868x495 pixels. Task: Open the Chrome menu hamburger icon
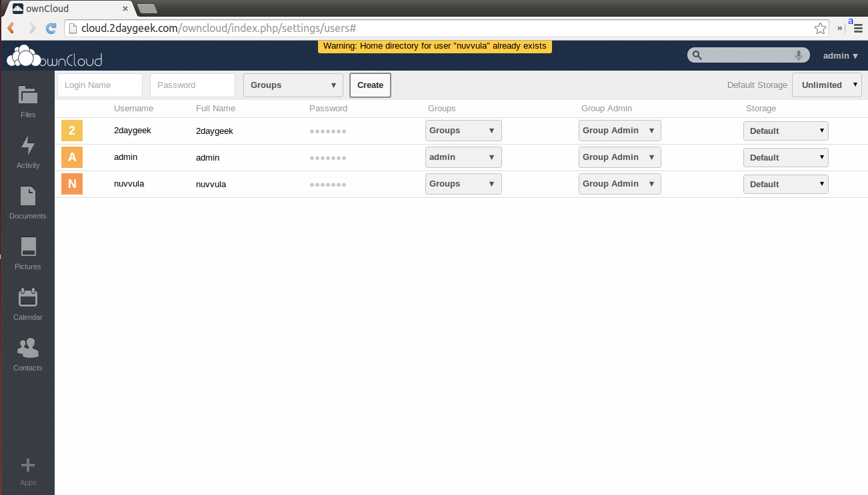point(858,28)
